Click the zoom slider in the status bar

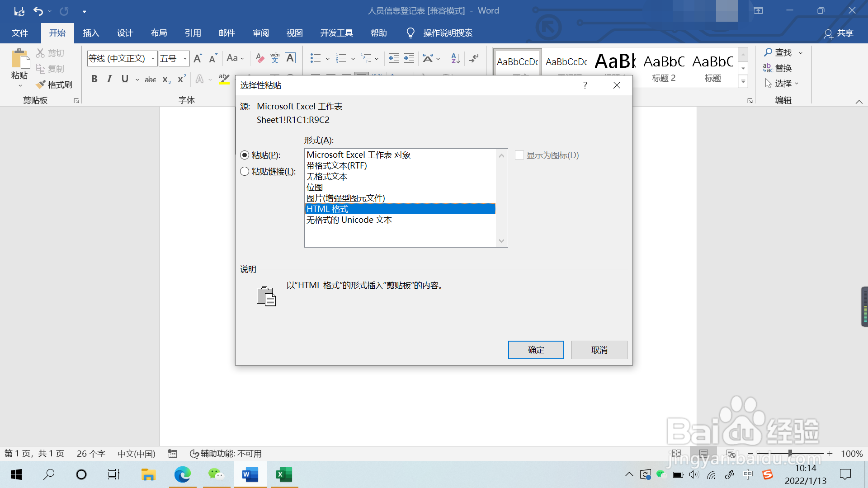pyautogui.click(x=790, y=453)
